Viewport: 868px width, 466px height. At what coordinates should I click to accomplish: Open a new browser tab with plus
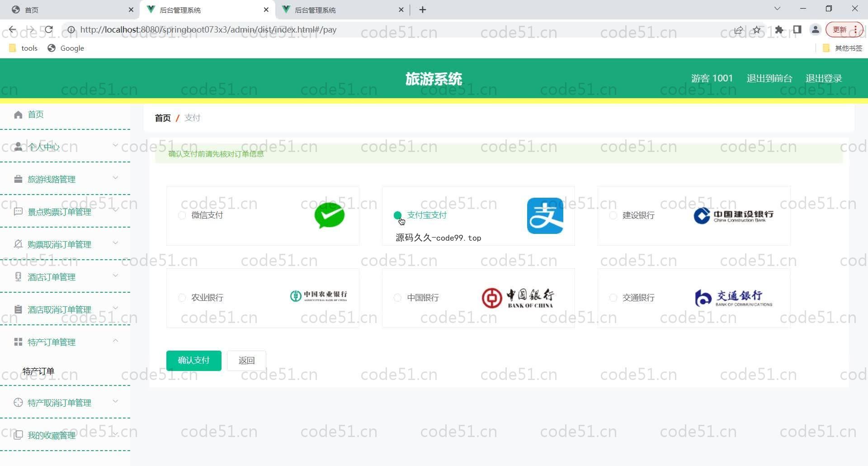tap(423, 10)
